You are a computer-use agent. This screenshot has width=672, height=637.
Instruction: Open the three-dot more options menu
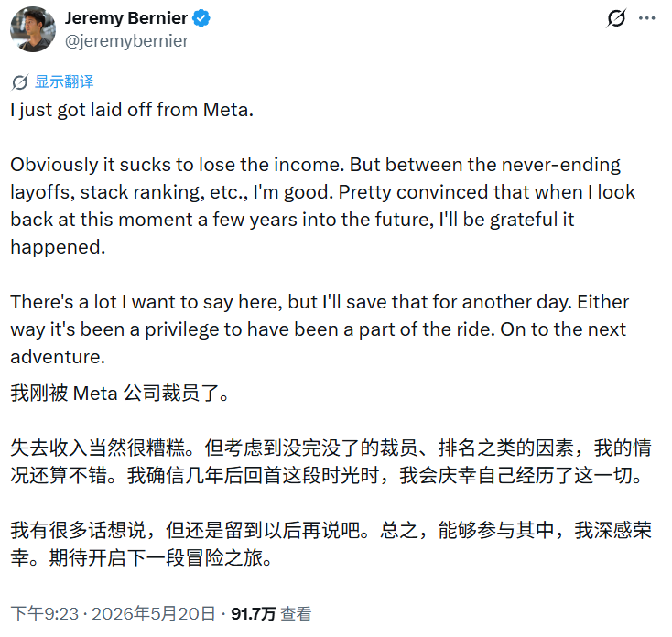click(x=646, y=18)
